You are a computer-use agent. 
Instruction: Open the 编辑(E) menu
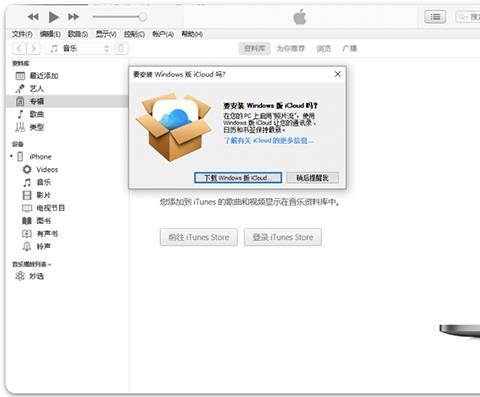click(x=50, y=34)
